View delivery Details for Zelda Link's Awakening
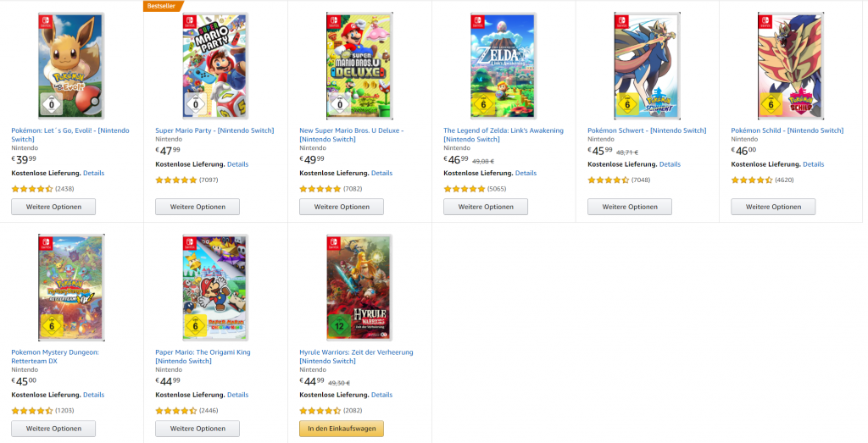This screenshot has height=443, width=868. pos(526,173)
